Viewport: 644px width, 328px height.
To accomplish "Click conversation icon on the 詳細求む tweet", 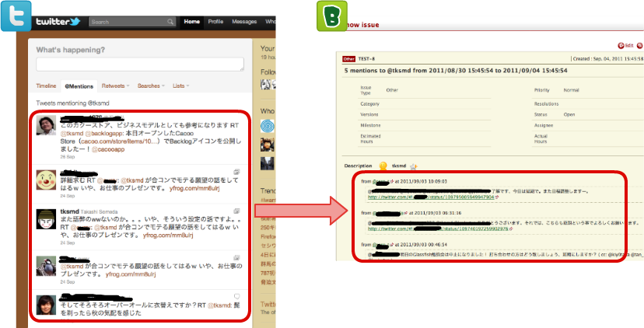I will [x=236, y=171].
